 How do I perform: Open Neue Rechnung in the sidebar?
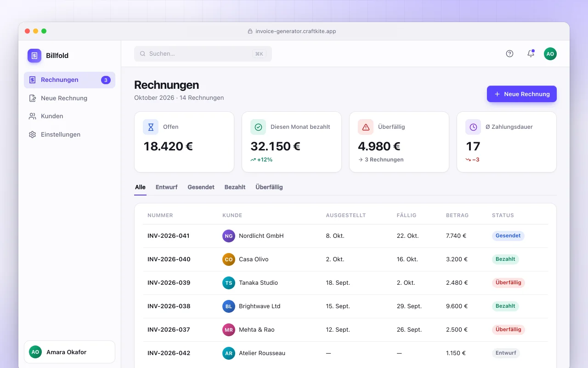69,98
